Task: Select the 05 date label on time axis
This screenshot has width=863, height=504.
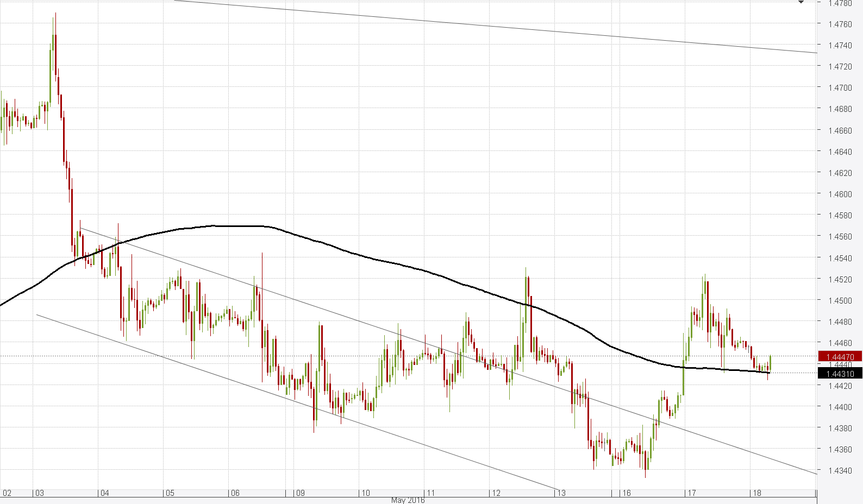Action: (170, 493)
